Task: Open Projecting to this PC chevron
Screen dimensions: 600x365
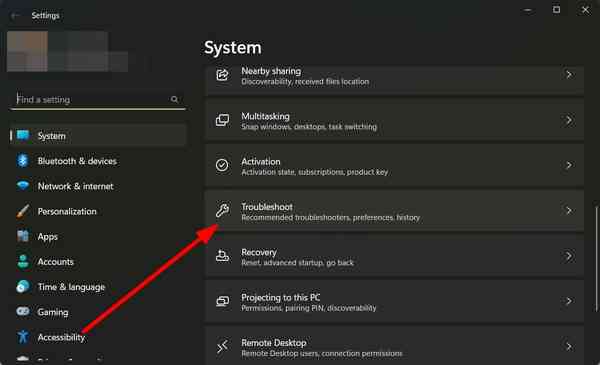Action: (x=569, y=301)
